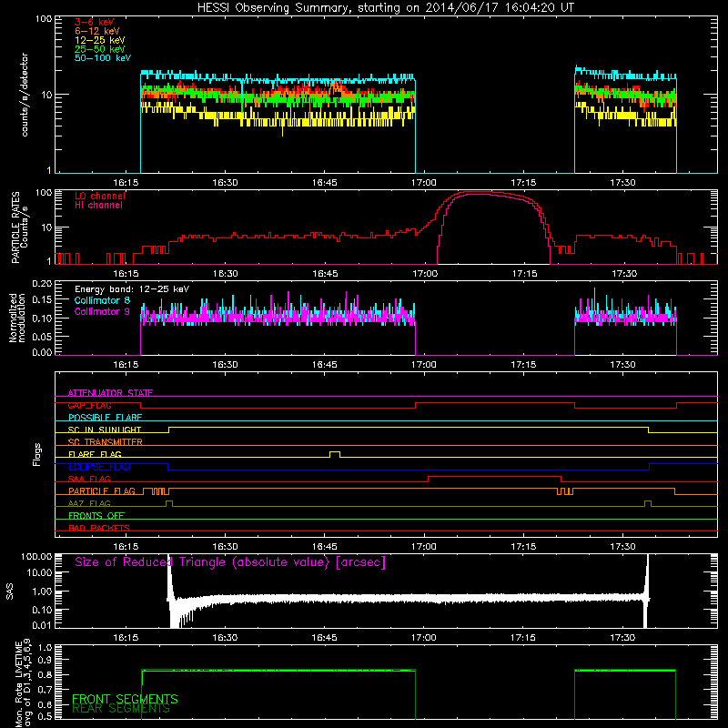Select the Collimator 8 legend entry
The image size is (728, 728).
[x=102, y=300]
